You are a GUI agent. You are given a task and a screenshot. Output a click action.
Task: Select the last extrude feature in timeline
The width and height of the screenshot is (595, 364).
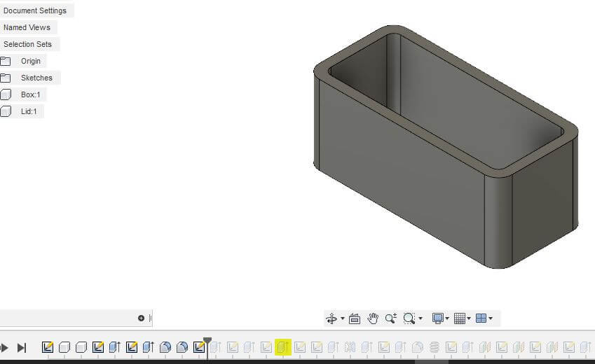click(585, 347)
